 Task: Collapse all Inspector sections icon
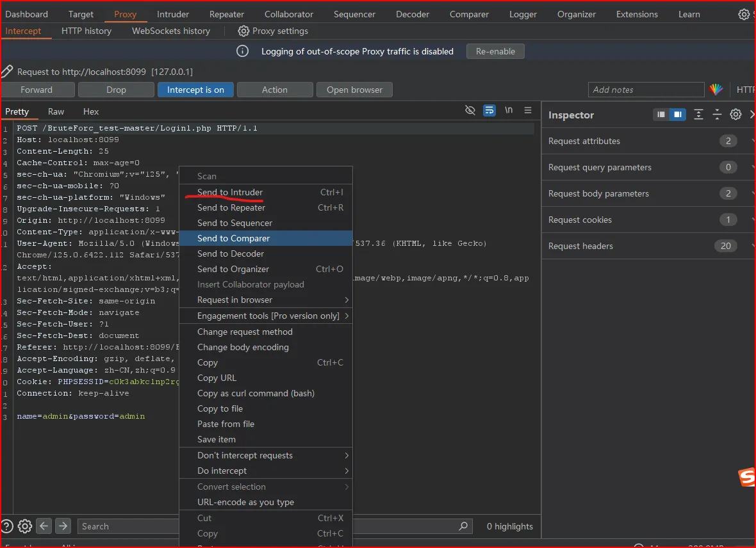[717, 115]
